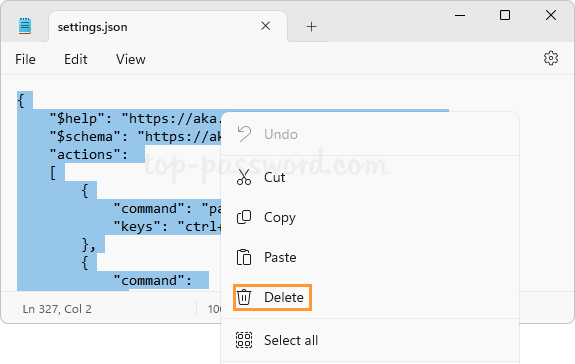Click the "actions": line in the editor
Image resolution: width=575 pixels, height=364 pixels.
(89, 154)
